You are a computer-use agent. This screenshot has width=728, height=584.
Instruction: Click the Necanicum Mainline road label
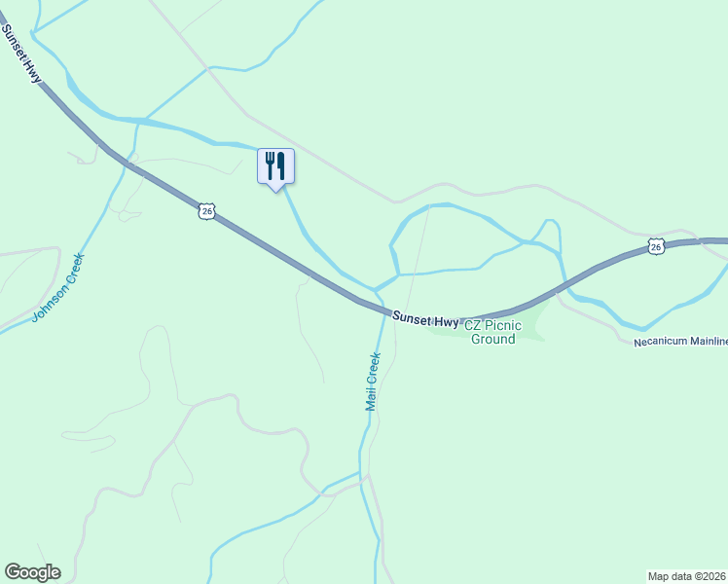tap(680, 342)
